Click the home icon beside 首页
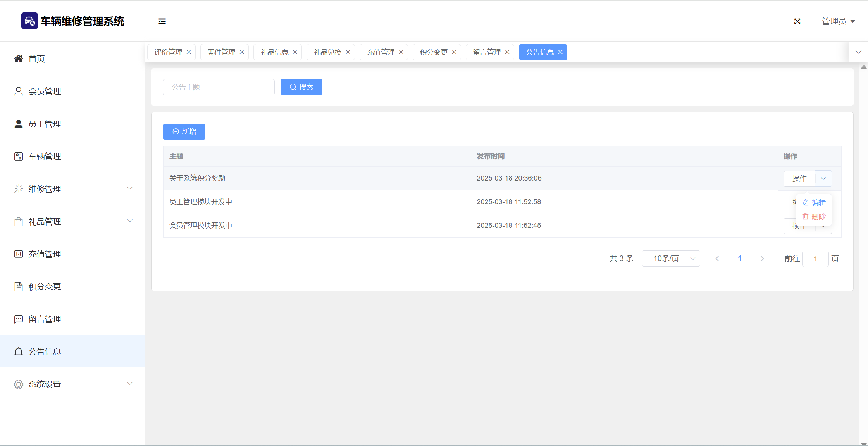 pyautogui.click(x=18, y=59)
